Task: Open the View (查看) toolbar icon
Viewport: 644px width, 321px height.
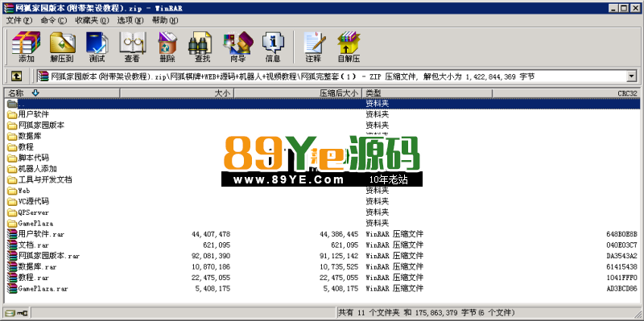Action: pos(132,47)
